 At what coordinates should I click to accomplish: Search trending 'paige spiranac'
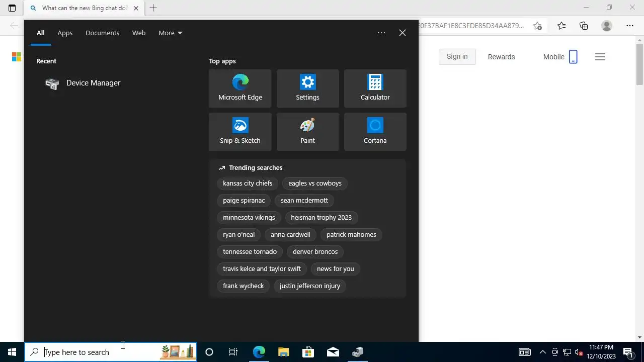[244, 200]
